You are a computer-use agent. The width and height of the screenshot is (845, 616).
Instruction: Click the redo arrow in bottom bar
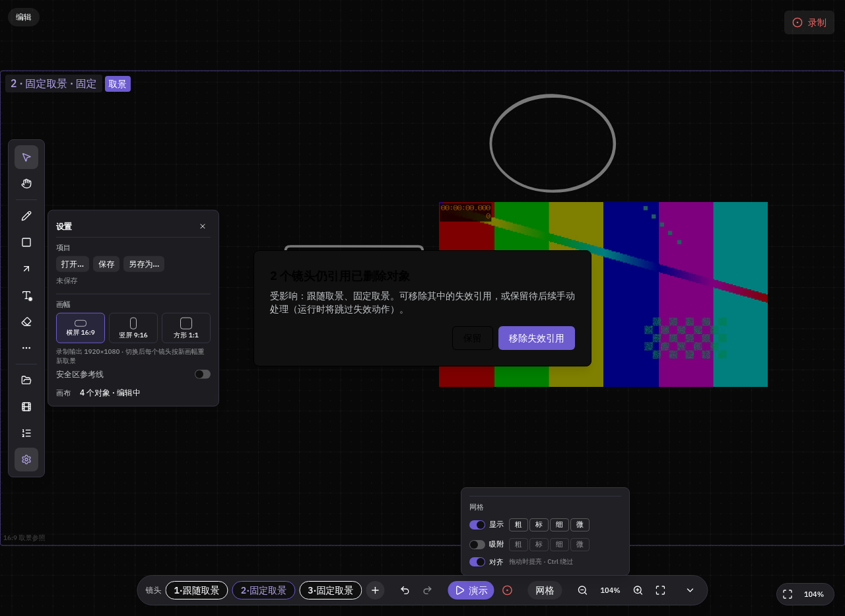[x=427, y=590]
